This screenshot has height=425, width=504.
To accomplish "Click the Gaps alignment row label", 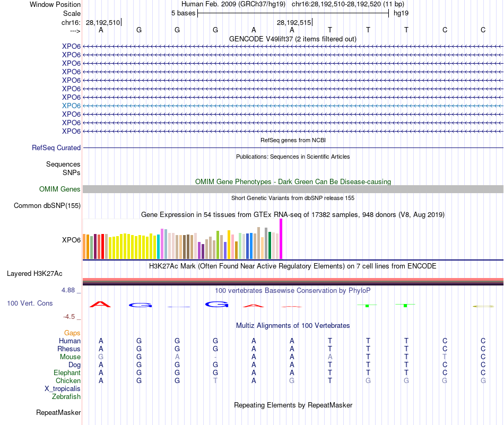I will 72,333.
